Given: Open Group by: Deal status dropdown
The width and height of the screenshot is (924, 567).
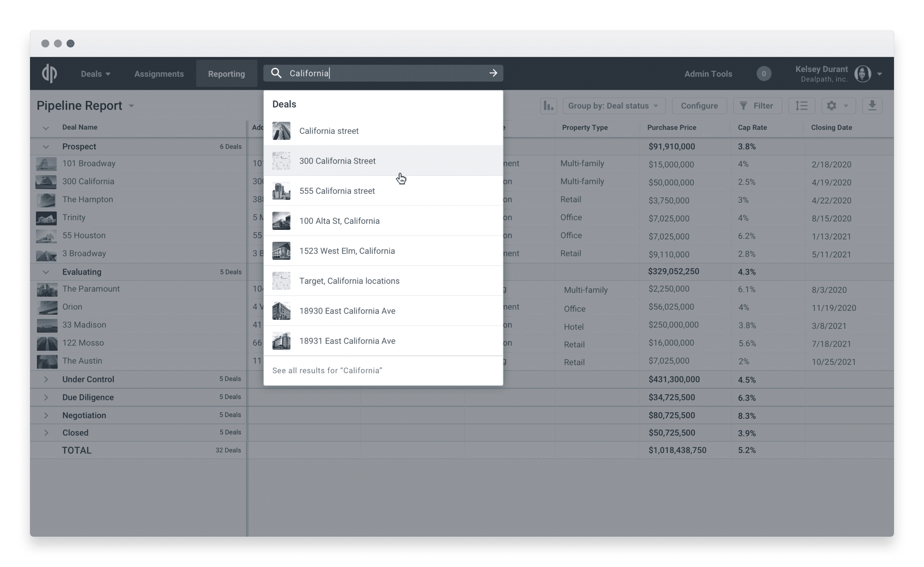Looking at the screenshot, I should tap(614, 106).
